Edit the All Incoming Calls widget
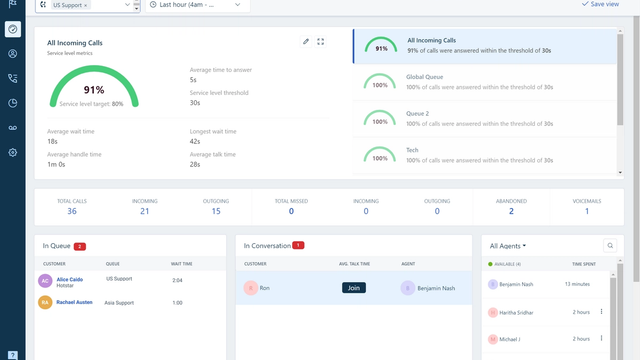640x360 pixels. 306,41
